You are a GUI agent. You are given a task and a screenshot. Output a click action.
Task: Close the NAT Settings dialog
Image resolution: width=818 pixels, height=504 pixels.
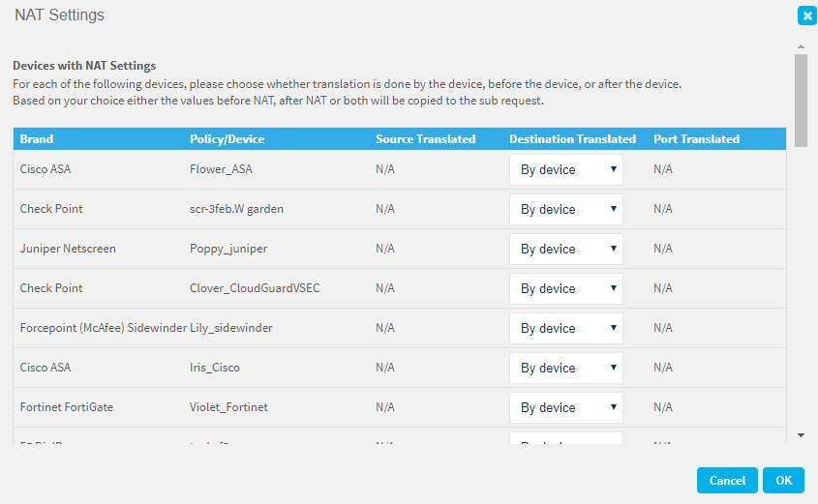point(805,15)
